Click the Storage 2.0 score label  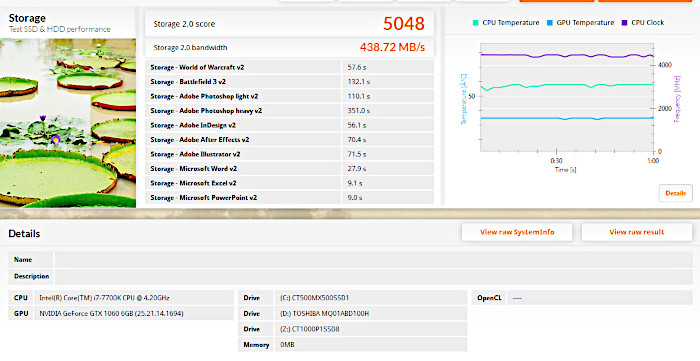click(x=184, y=24)
